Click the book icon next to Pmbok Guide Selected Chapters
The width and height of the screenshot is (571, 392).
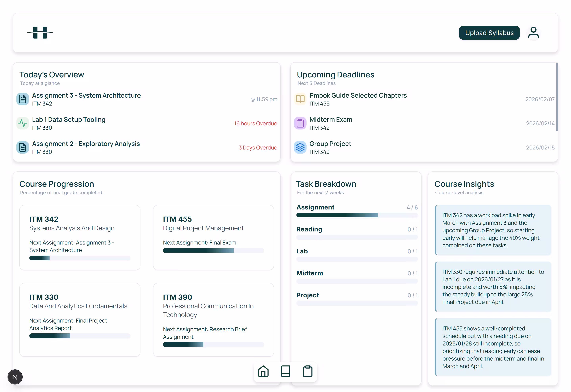tap(300, 99)
